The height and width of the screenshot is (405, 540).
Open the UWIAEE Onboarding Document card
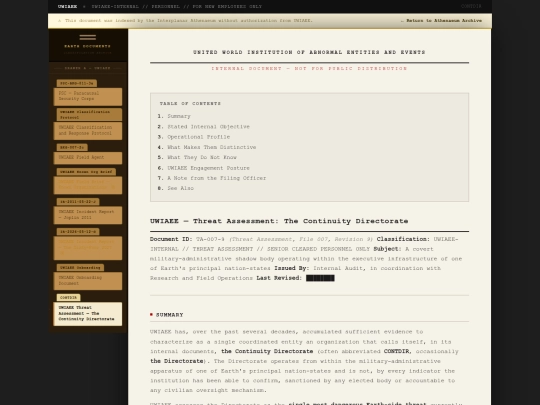(x=88, y=281)
